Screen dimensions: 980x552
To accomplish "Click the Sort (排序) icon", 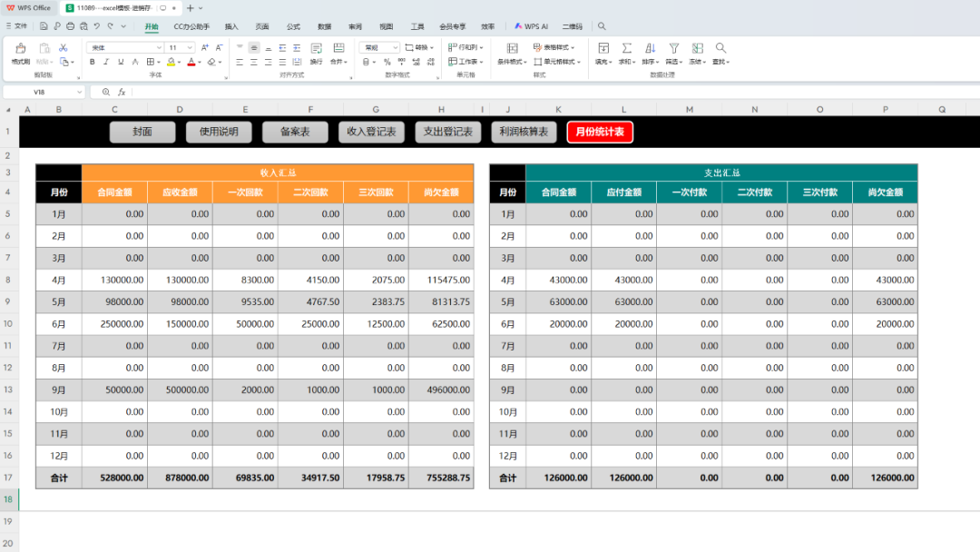I will [x=650, y=48].
